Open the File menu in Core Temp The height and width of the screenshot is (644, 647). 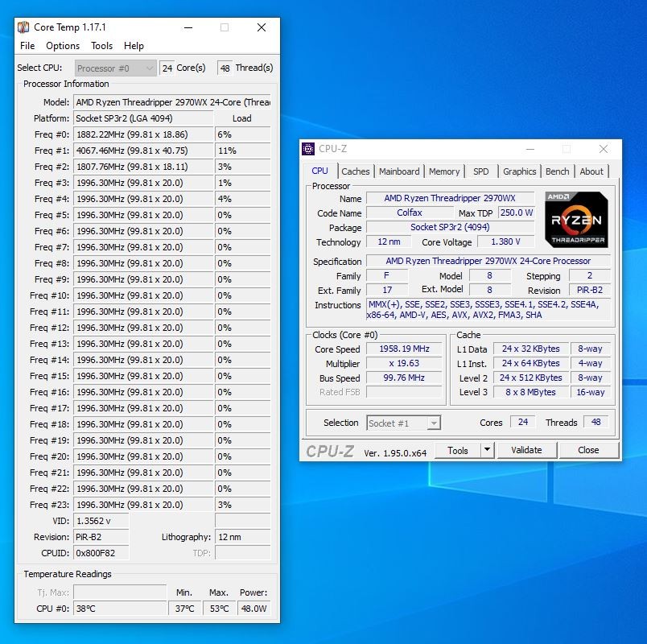coord(27,46)
